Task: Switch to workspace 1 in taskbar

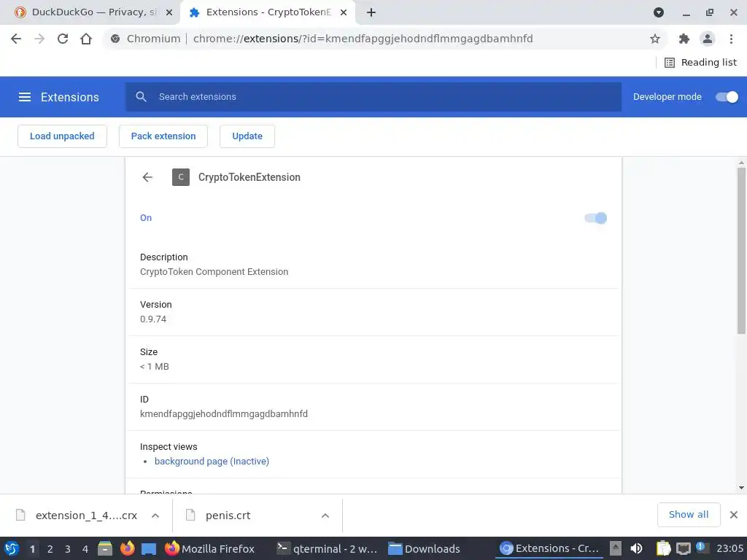Action: (x=32, y=549)
